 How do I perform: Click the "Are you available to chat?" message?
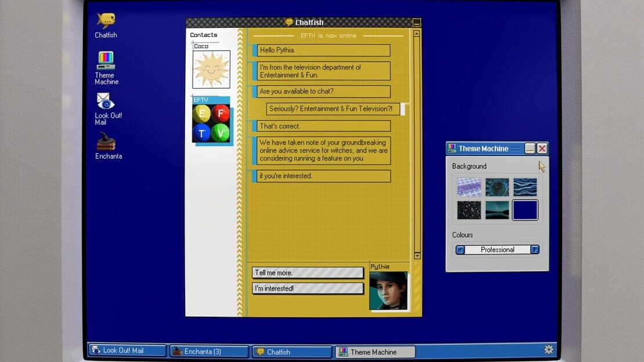[x=323, y=92]
